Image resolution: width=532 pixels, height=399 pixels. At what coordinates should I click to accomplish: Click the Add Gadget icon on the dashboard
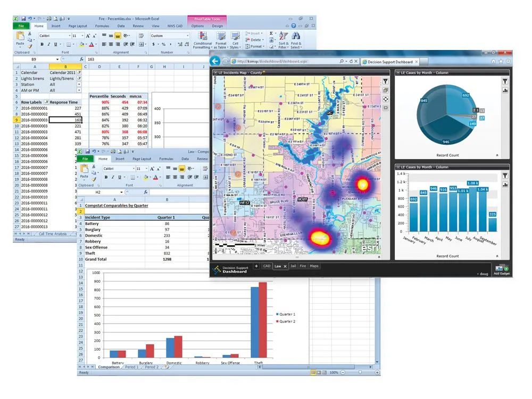pyautogui.click(x=501, y=269)
